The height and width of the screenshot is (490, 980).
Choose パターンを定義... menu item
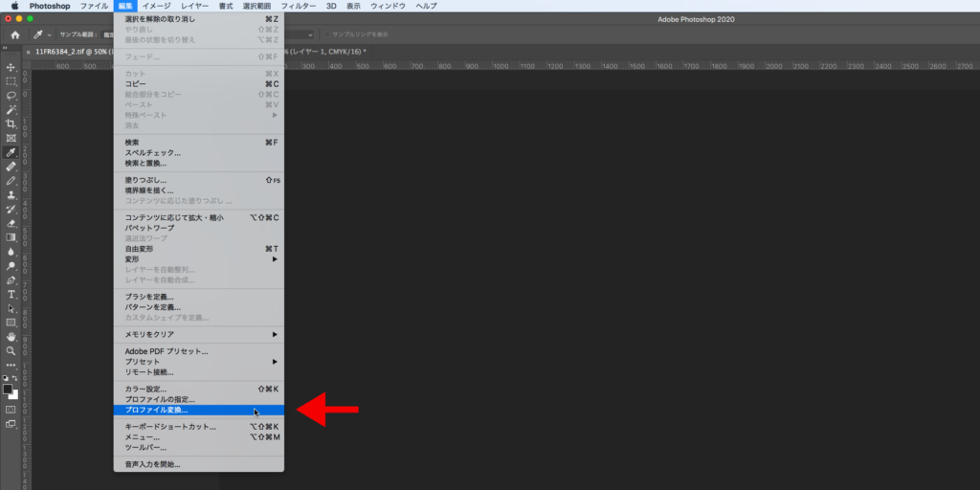[x=199, y=307]
